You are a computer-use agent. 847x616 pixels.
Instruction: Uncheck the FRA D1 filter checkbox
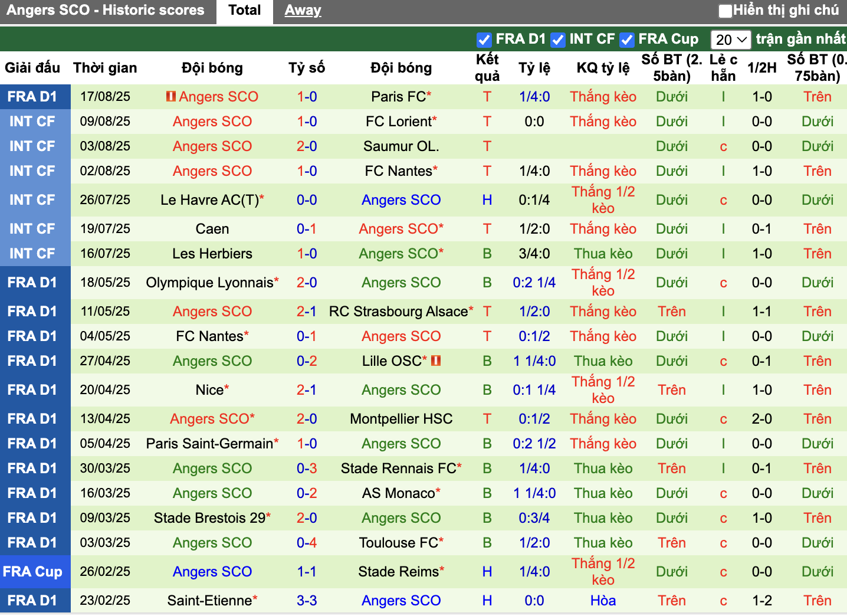click(484, 40)
